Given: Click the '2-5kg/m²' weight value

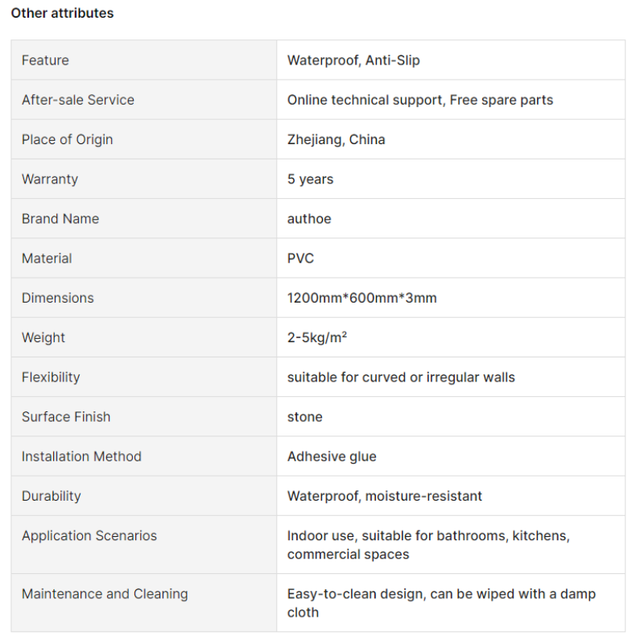Looking at the screenshot, I should pyautogui.click(x=316, y=337).
